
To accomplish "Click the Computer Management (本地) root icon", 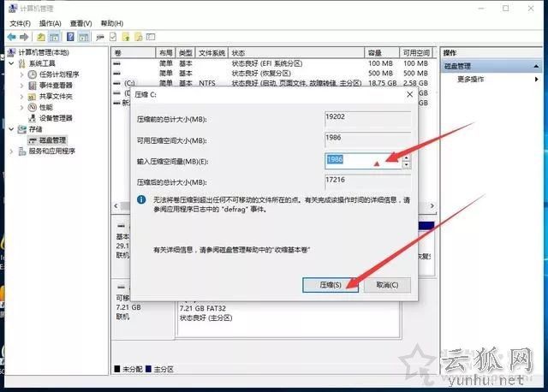I will coord(11,52).
